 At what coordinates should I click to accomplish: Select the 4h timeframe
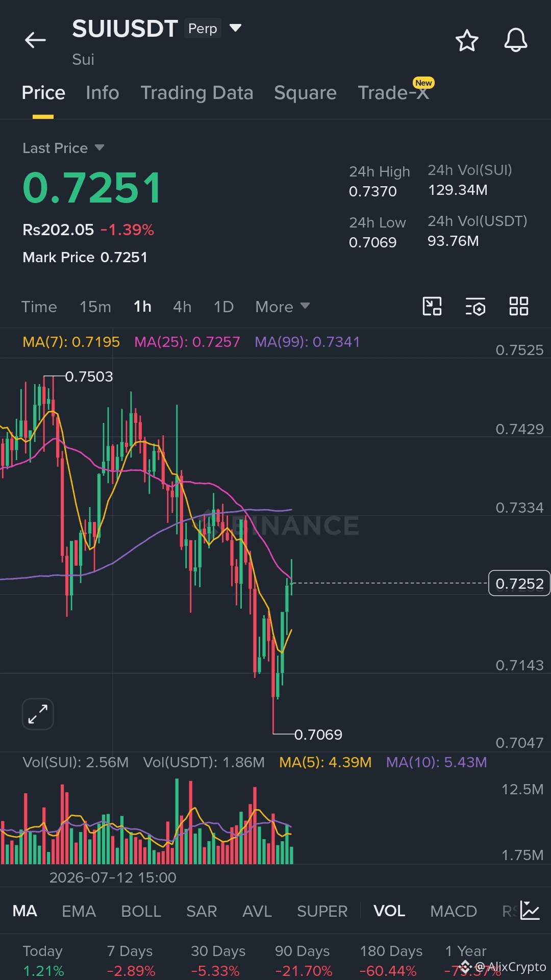coord(182,307)
